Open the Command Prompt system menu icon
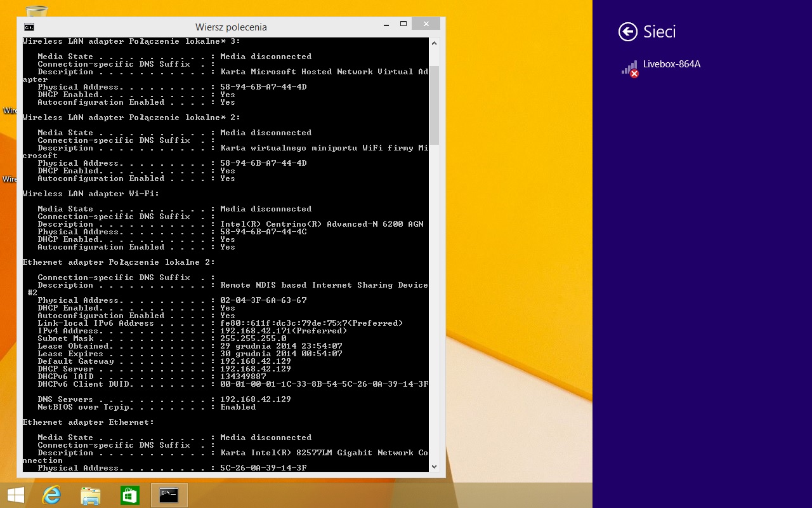 point(29,27)
